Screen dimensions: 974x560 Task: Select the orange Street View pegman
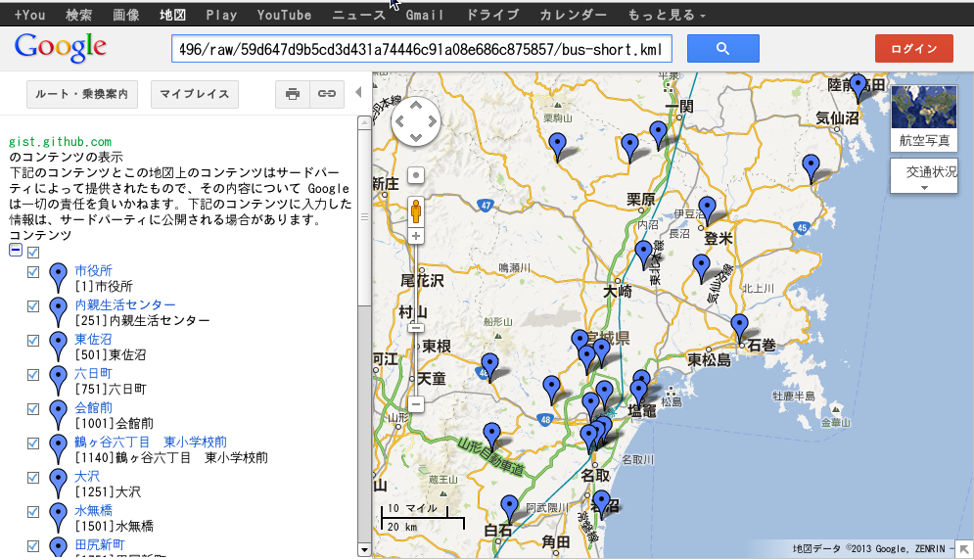[x=416, y=211]
